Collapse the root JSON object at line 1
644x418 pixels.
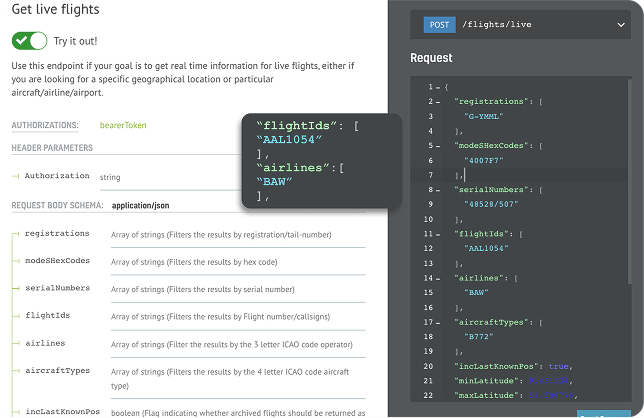tap(437, 87)
